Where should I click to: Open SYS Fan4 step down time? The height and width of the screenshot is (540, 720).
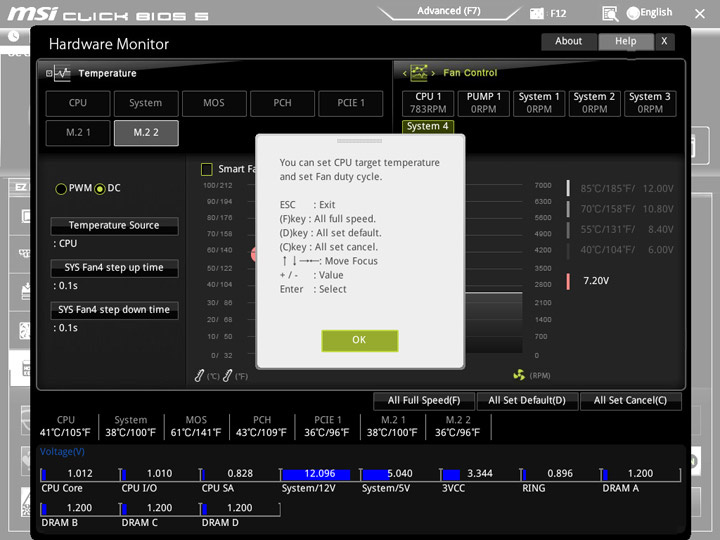(114, 310)
